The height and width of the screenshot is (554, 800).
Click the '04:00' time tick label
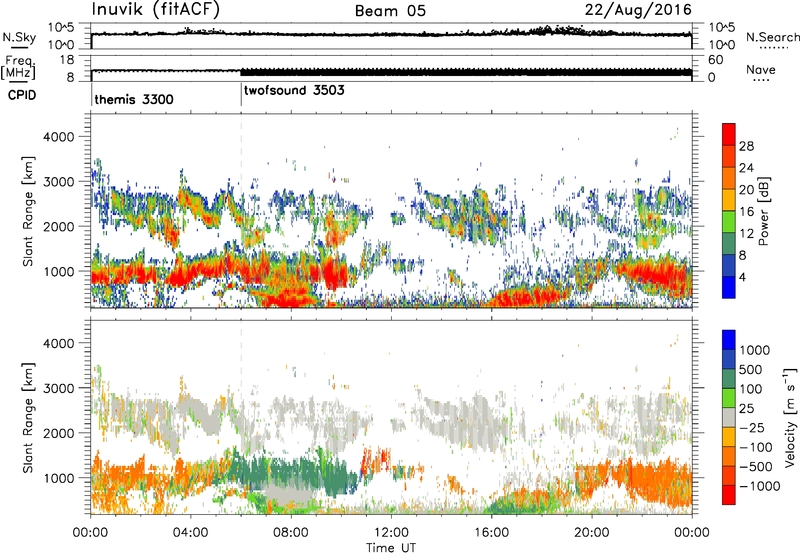pos(190,533)
